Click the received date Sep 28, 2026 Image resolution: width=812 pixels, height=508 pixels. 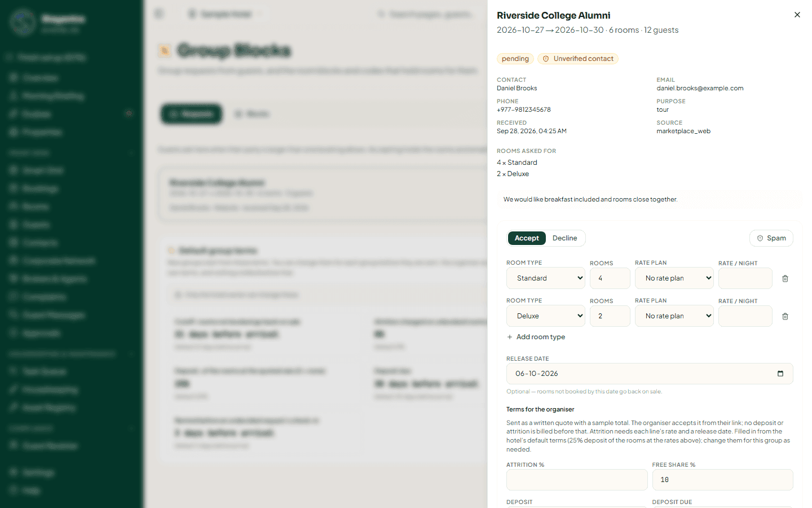tap(532, 131)
